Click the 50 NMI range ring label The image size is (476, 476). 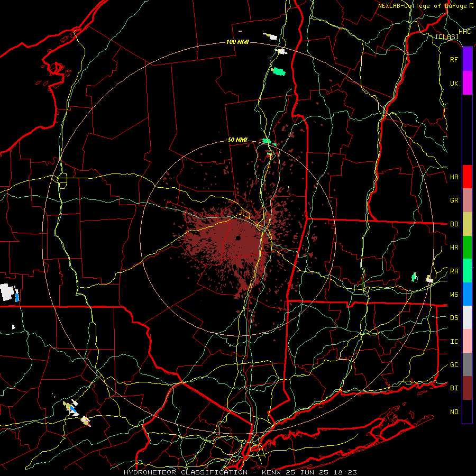[237, 140]
